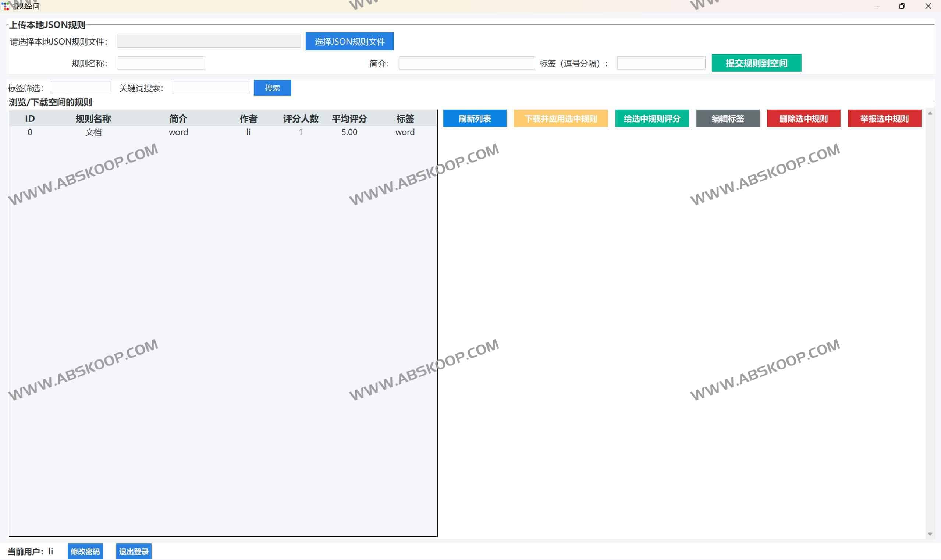Click into the 简介 text field
Viewport: 941px width, 560px height.
click(x=466, y=63)
